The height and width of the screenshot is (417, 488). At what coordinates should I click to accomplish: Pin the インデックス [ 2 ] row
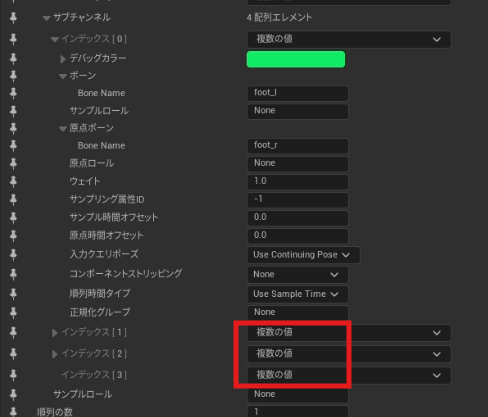pyautogui.click(x=13, y=353)
